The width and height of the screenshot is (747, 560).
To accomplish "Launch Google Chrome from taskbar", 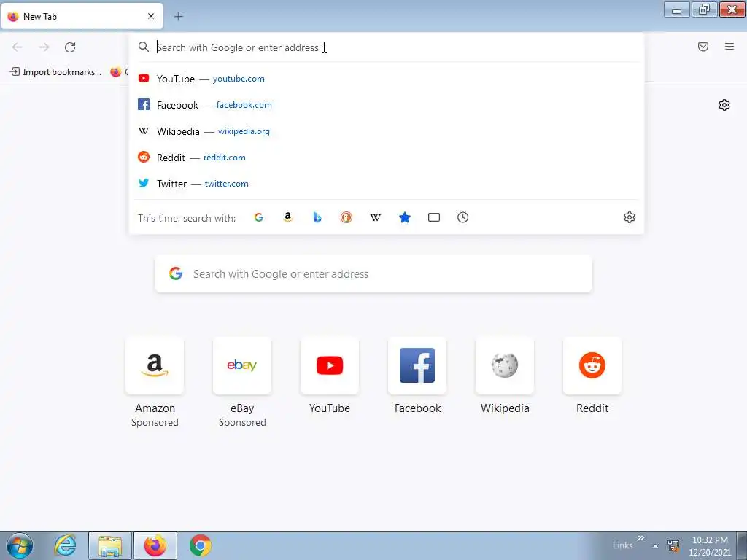I will click(200, 545).
